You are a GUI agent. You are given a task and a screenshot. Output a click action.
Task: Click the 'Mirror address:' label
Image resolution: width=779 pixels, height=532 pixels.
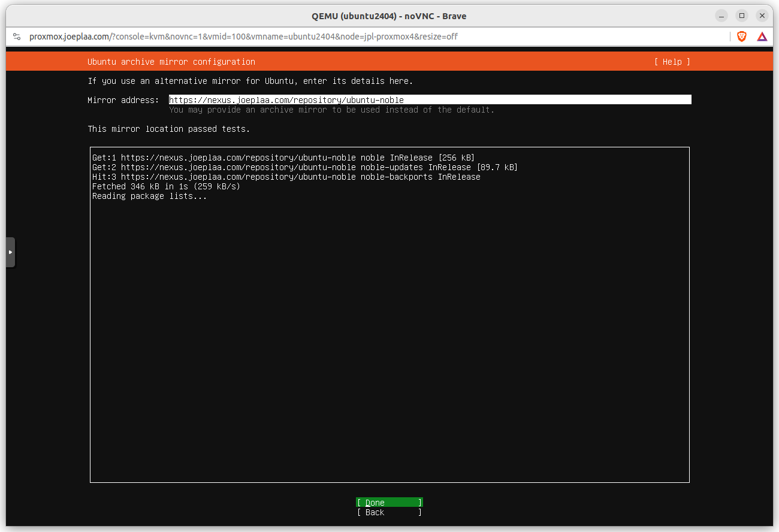[123, 100]
